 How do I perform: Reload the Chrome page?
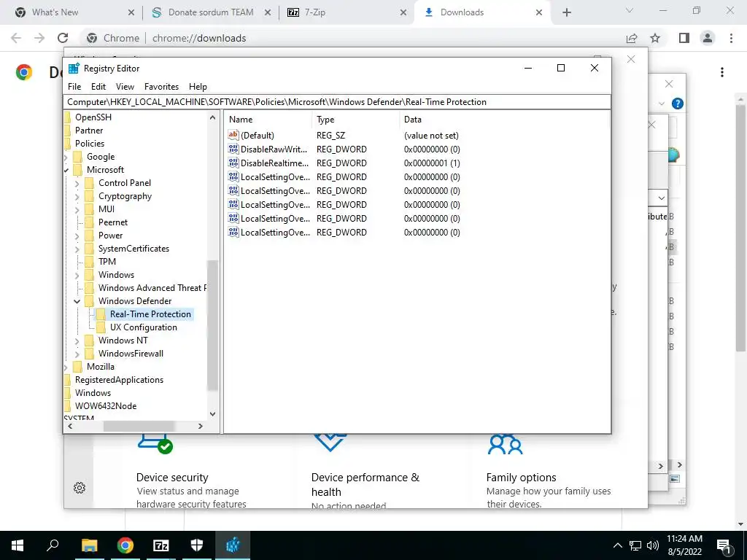coord(63,38)
